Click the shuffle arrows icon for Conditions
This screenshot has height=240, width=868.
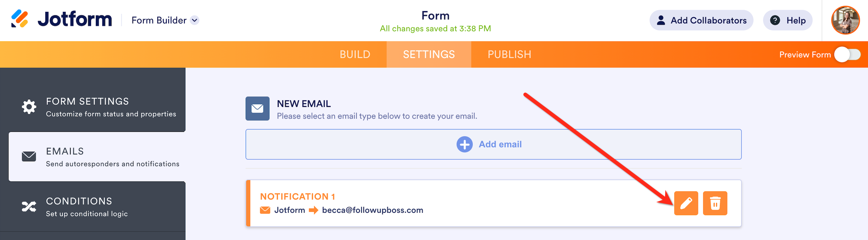29,206
